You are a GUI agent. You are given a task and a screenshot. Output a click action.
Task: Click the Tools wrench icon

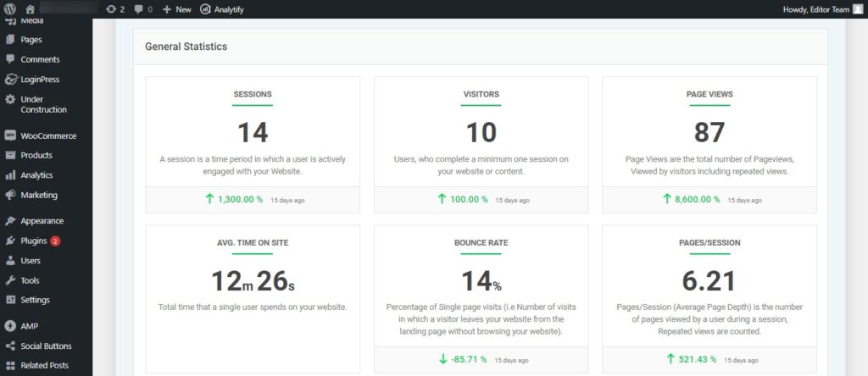(x=10, y=280)
